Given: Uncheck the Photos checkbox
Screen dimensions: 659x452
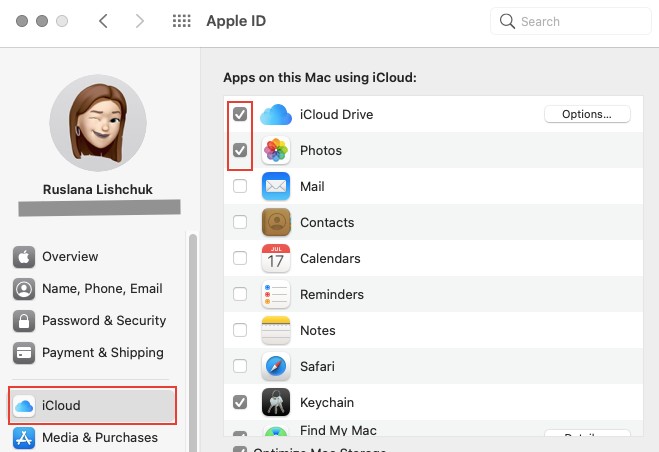Looking at the screenshot, I should tap(240, 150).
